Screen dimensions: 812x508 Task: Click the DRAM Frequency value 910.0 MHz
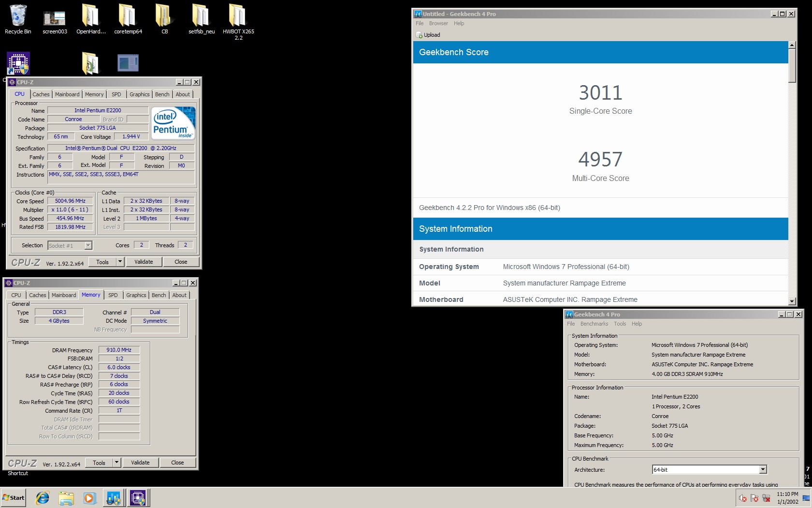119,350
